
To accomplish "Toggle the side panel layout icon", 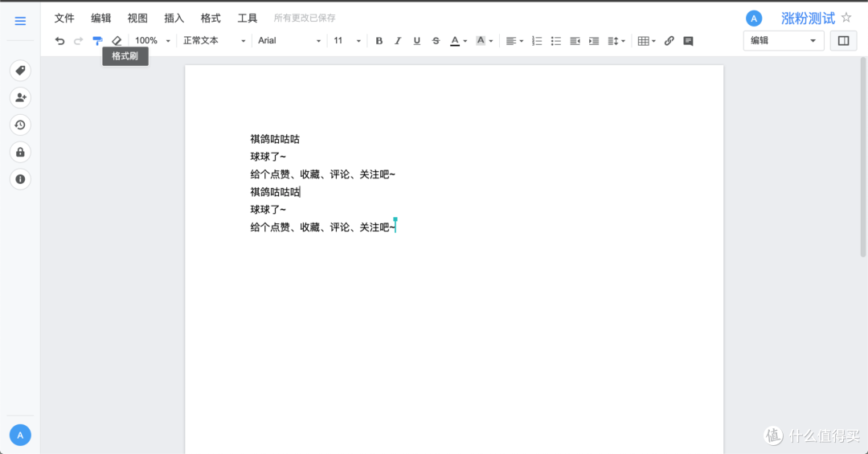I will click(x=844, y=40).
